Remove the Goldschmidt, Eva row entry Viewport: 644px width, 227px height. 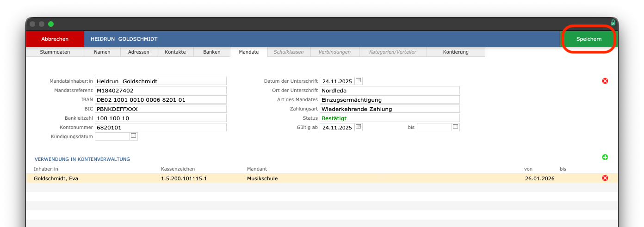[605, 178]
